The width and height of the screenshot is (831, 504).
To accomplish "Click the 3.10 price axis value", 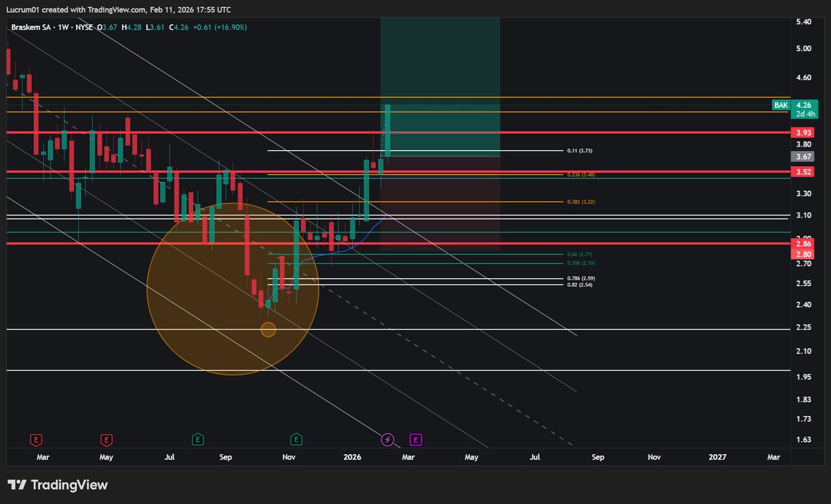I will 803,216.
